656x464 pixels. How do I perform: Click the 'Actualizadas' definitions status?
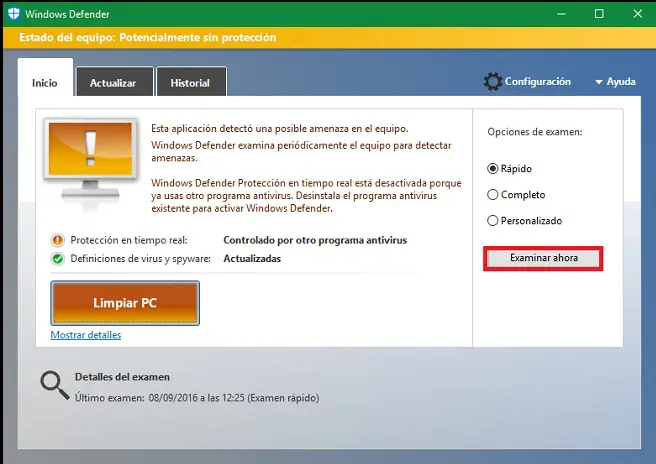coord(252,259)
